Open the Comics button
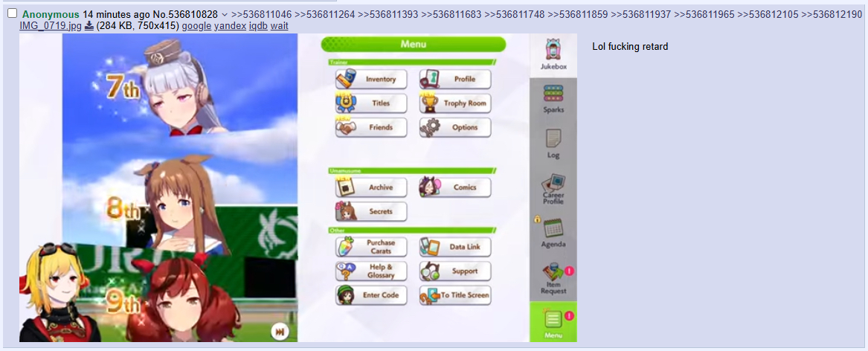868x351 pixels. coord(455,187)
